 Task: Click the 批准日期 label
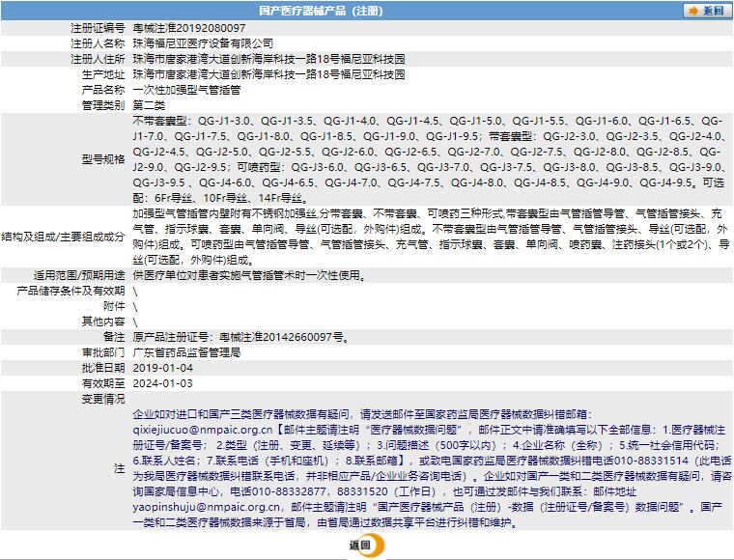tap(103, 368)
